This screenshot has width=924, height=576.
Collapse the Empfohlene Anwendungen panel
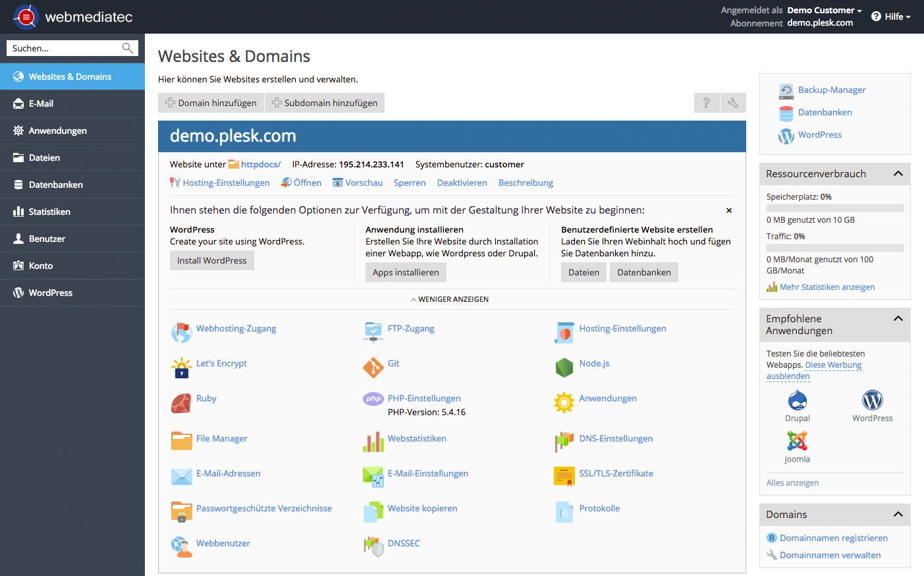point(898,318)
